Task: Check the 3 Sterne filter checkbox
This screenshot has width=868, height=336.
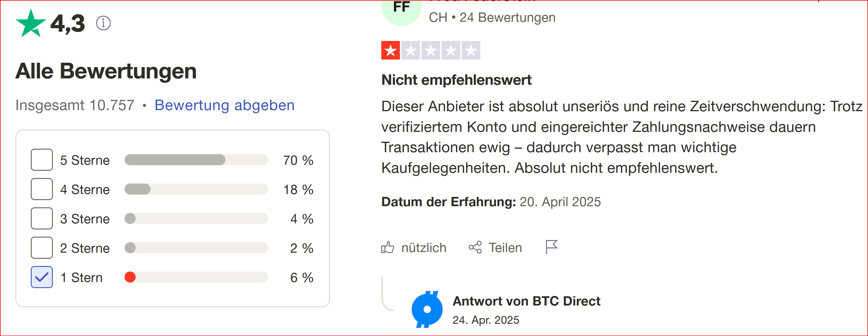Action: (42, 218)
